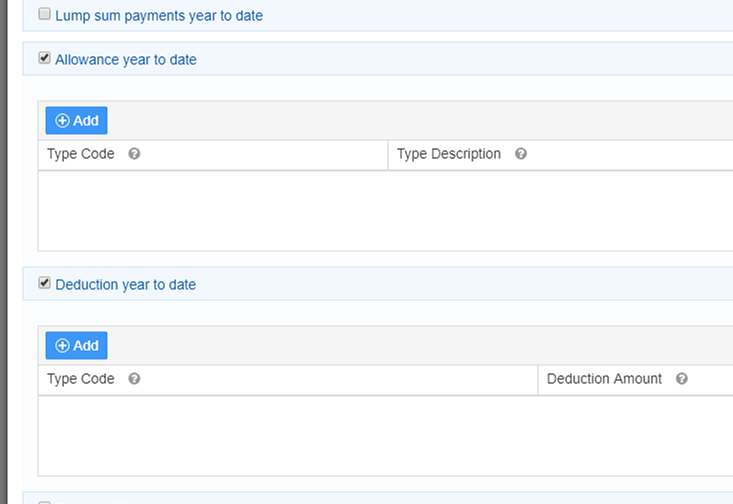Click plus circle icon in Allowance Add button

pyautogui.click(x=62, y=121)
